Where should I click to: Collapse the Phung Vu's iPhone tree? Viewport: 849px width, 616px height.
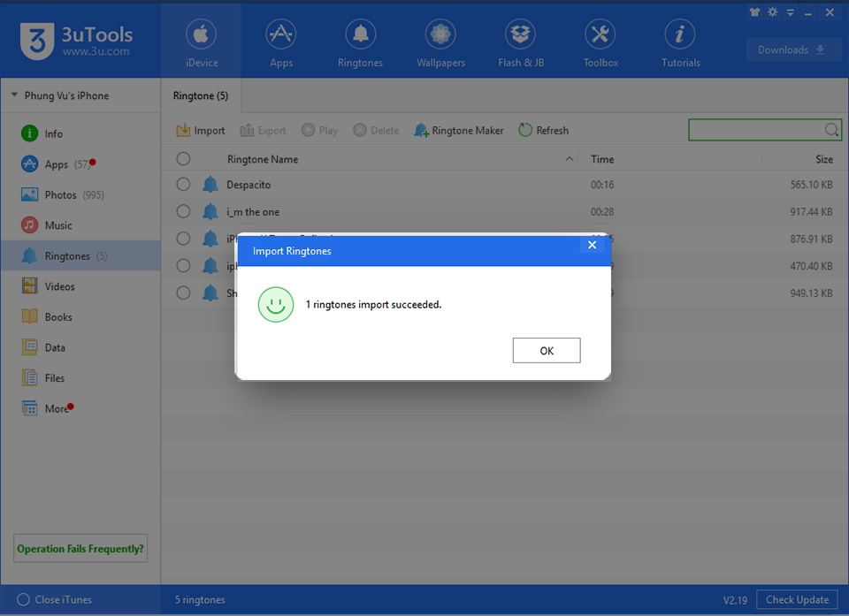pos(14,95)
